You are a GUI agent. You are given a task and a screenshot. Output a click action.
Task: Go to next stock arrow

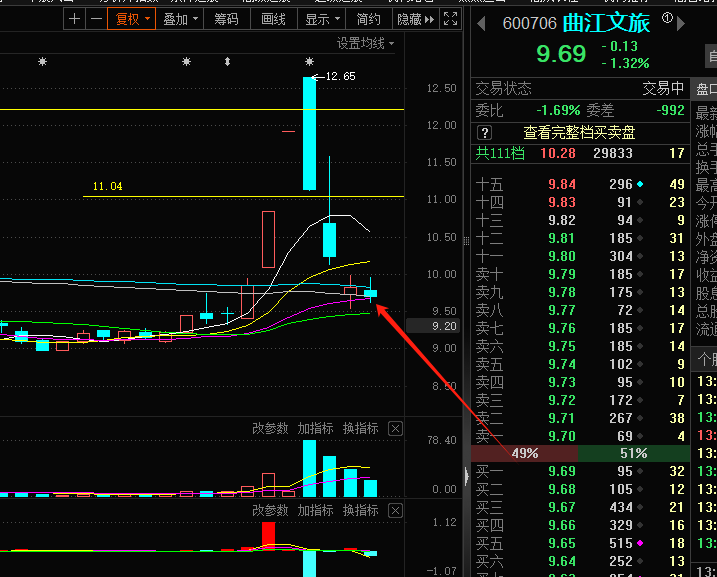point(680,23)
